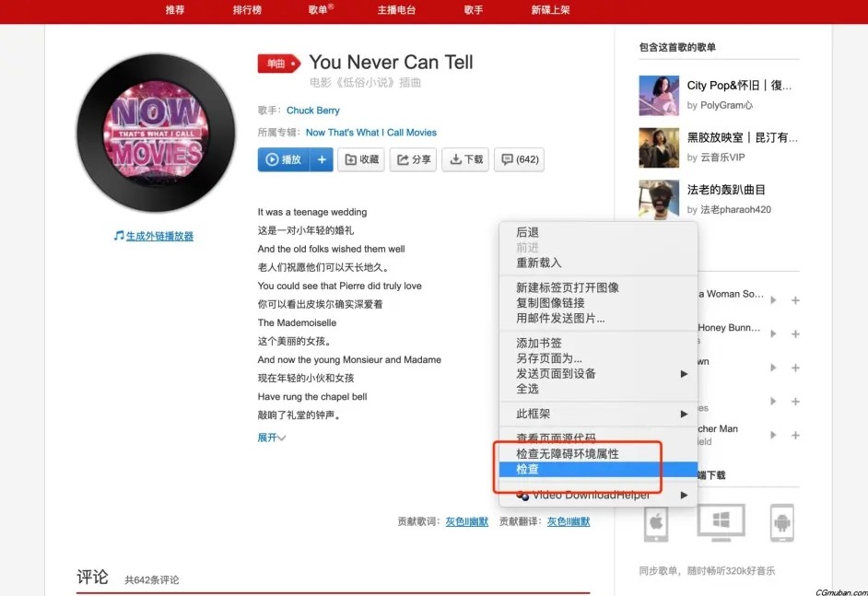Open translation contributor 灰色II幽默 link
Image resolution: width=868 pixels, height=596 pixels.
569,521
